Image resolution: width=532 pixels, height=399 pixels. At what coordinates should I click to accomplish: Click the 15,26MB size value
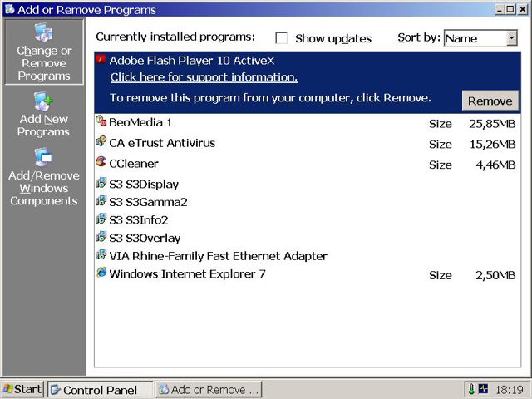(x=492, y=145)
